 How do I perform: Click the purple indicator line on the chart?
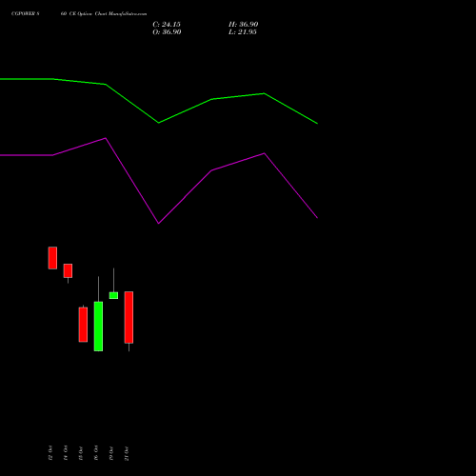coord(159,223)
